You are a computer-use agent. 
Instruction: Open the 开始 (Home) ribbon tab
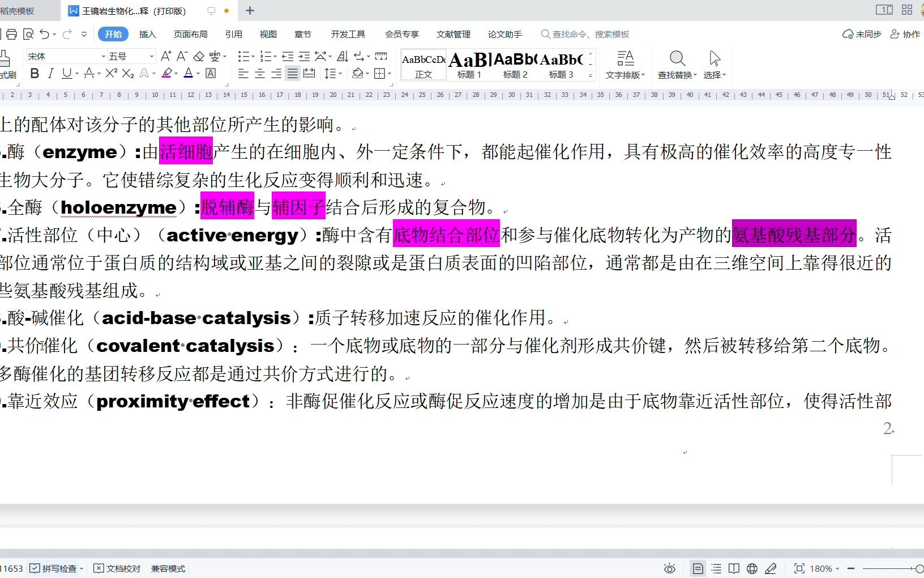(113, 34)
